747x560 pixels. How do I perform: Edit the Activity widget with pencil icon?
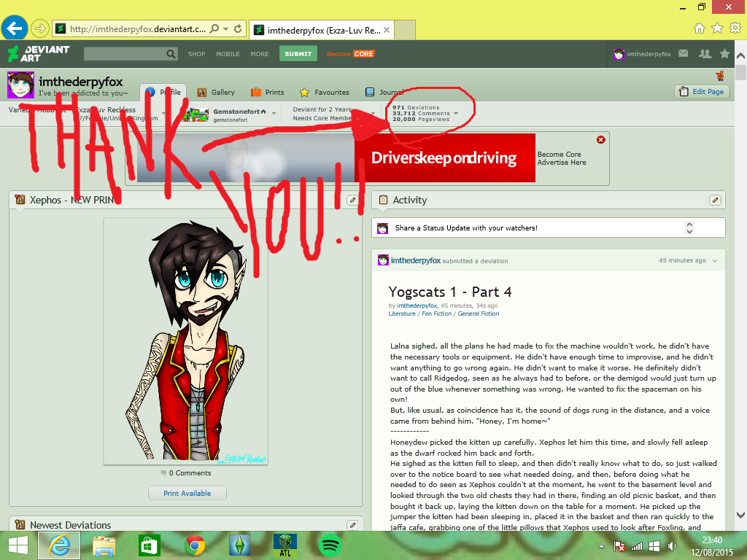tap(715, 200)
